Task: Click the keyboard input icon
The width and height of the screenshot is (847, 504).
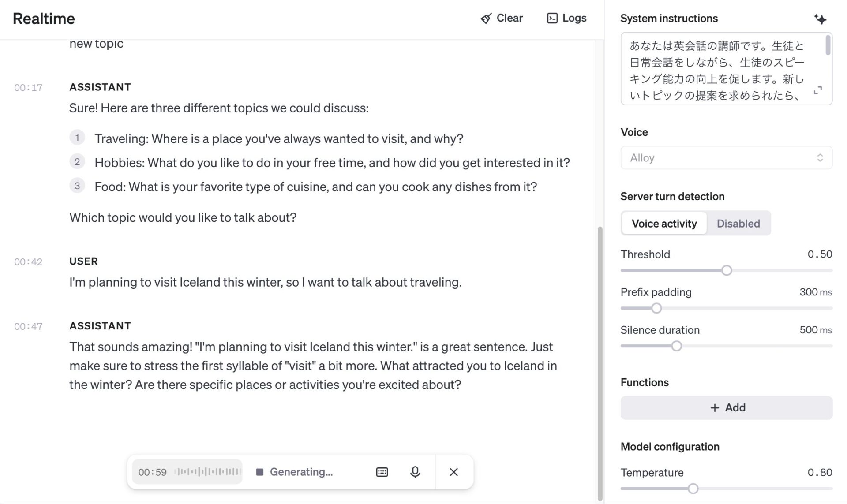Action: (382, 472)
